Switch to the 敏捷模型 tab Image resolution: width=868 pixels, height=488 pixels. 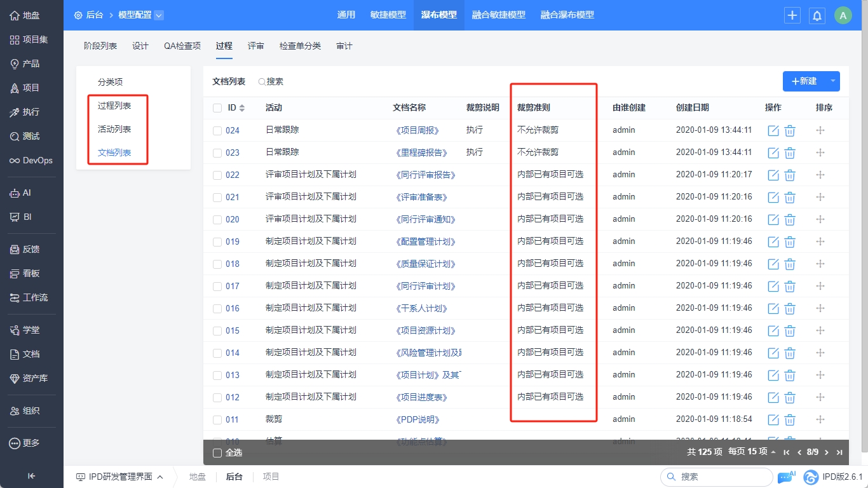pos(388,15)
